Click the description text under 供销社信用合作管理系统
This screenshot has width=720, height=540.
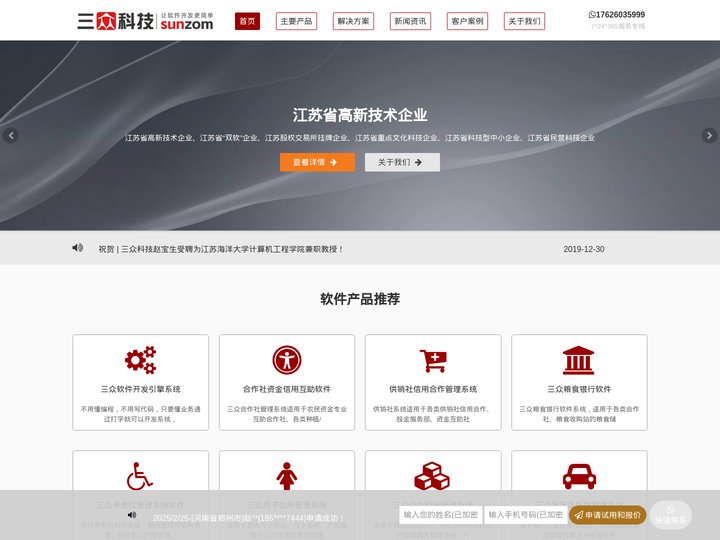[433, 414]
